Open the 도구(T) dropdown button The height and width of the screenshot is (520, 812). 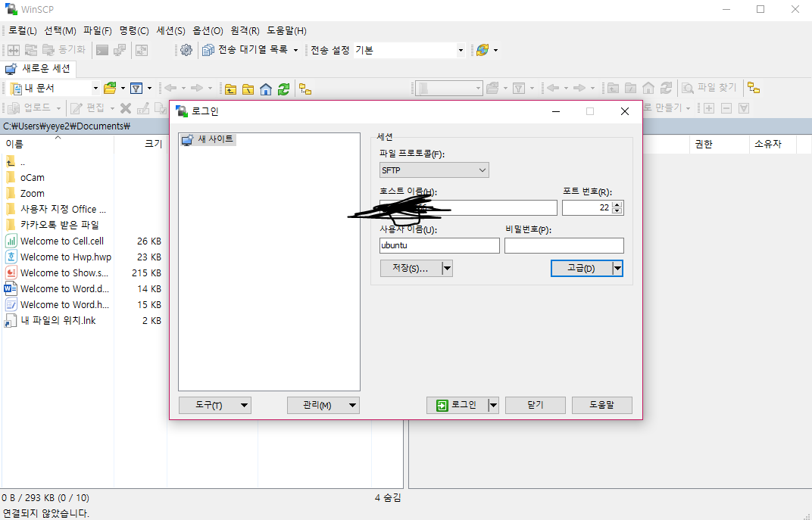(x=215, y=405)
